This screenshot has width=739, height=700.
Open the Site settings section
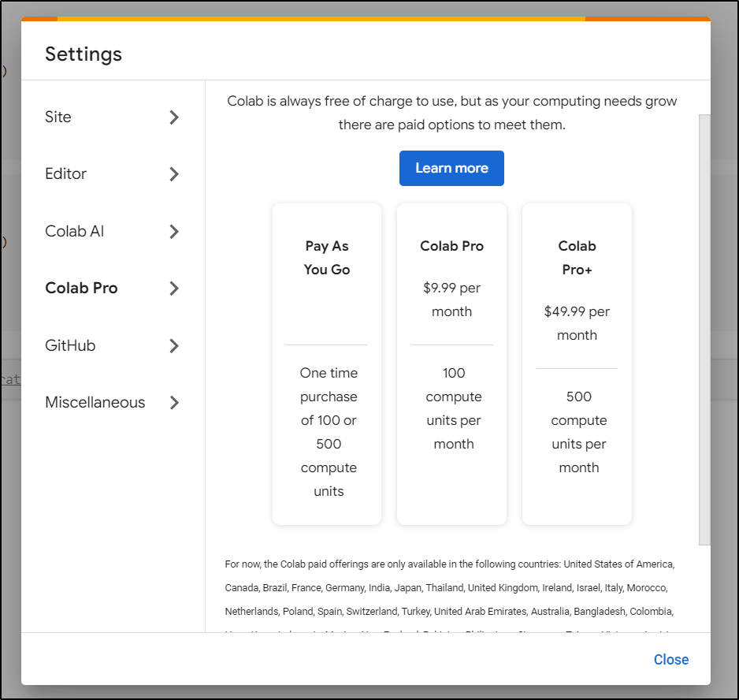tap(113, 117)
